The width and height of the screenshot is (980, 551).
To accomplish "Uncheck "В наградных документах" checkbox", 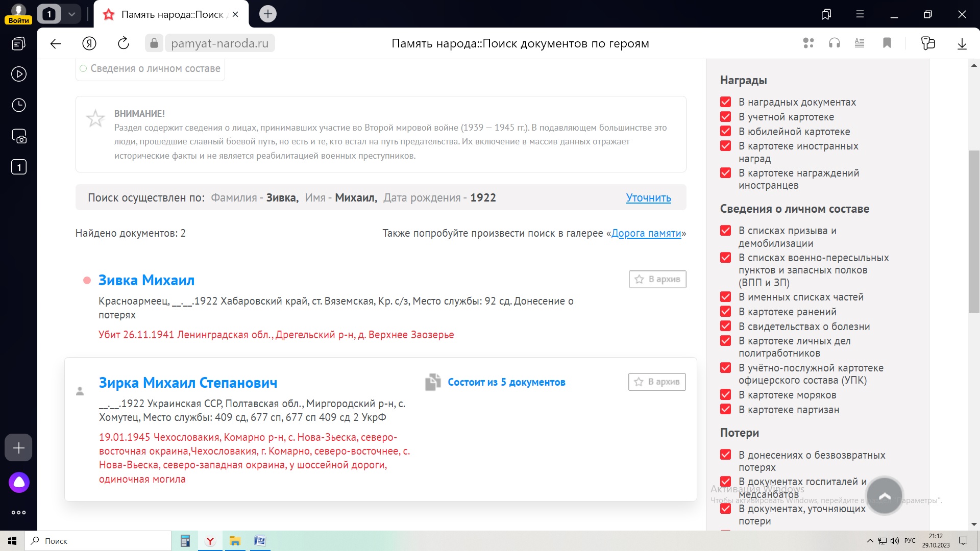I will tap(725, 102).
